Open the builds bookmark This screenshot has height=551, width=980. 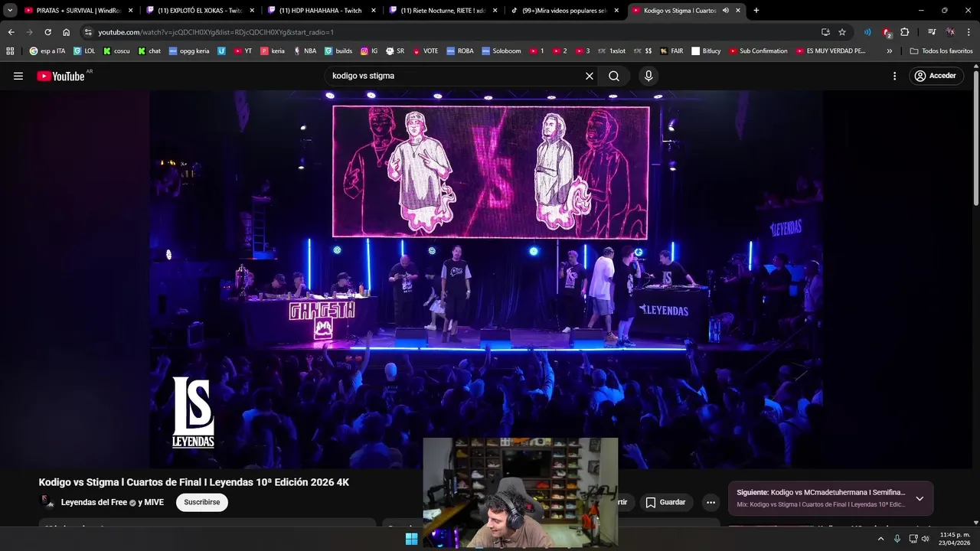pos(338,51)
